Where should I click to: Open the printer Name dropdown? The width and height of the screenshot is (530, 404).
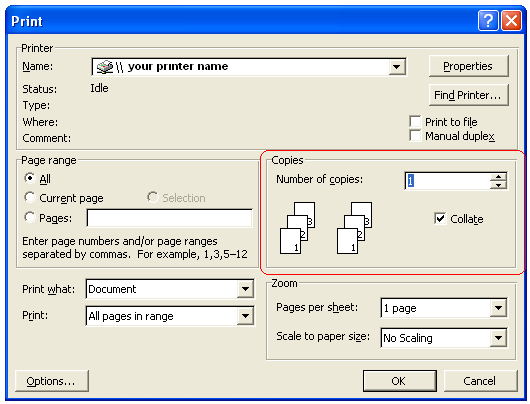pos(396,67)
